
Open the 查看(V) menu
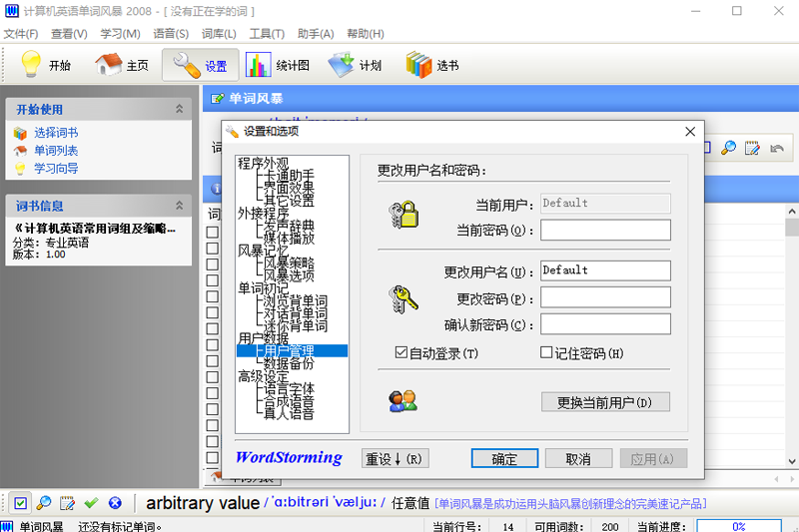[69, 34]
